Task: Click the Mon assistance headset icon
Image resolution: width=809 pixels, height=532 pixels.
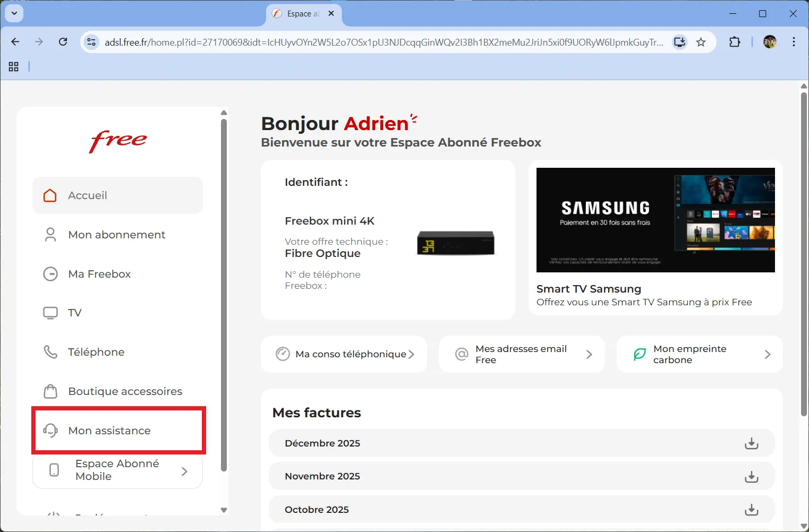Action: click(50, 431)
